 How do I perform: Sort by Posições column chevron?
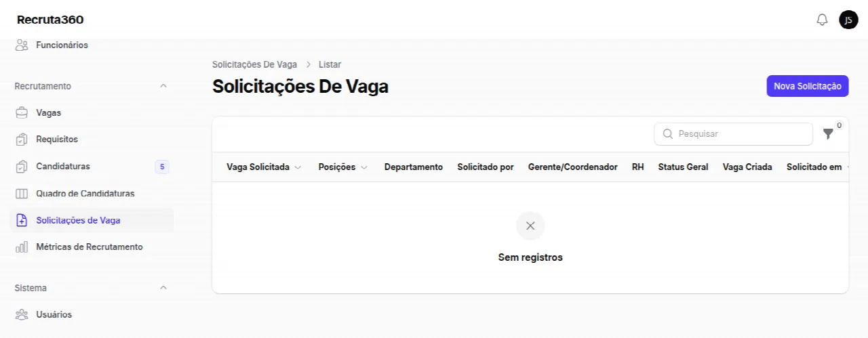coord(364,167)
